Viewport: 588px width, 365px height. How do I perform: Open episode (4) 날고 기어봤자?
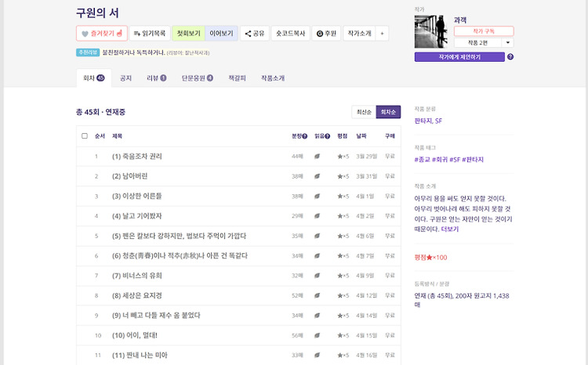click(137, 216)
